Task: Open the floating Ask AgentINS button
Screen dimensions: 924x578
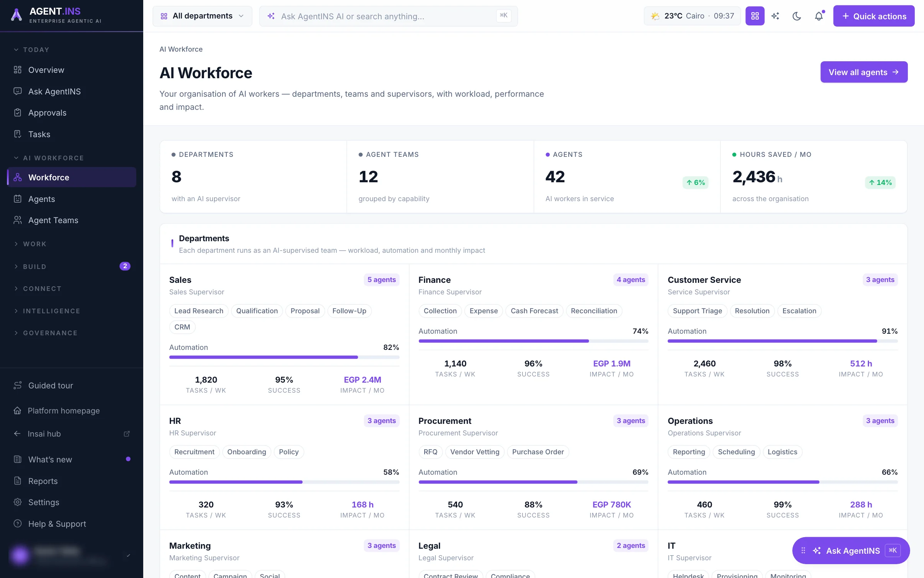Action: coord(851,550)
